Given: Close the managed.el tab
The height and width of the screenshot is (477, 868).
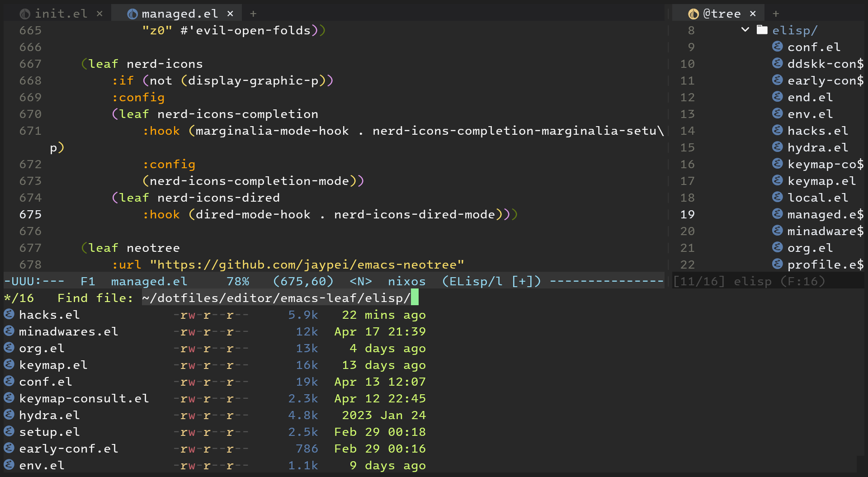Looking at the screenshot, I should pos(230,14).
